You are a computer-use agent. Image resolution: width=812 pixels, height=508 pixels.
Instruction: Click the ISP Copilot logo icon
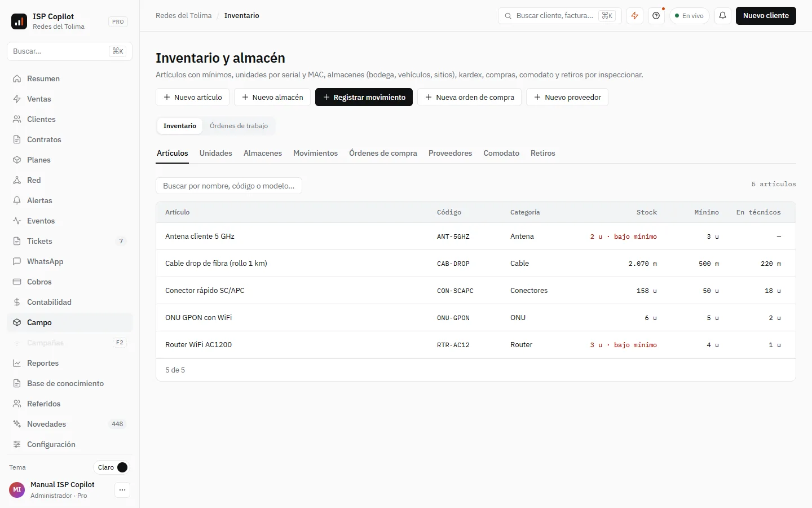pyautogui.click(x=19, y=21)
